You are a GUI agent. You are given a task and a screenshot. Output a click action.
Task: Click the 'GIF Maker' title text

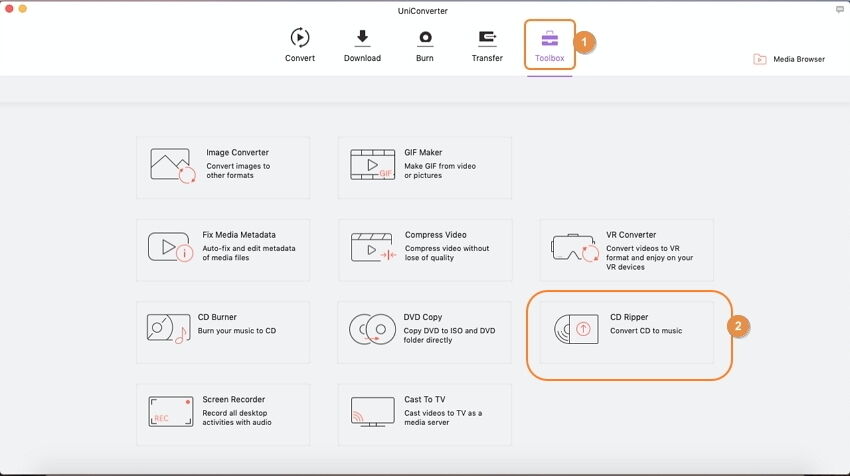coord(423,152)
